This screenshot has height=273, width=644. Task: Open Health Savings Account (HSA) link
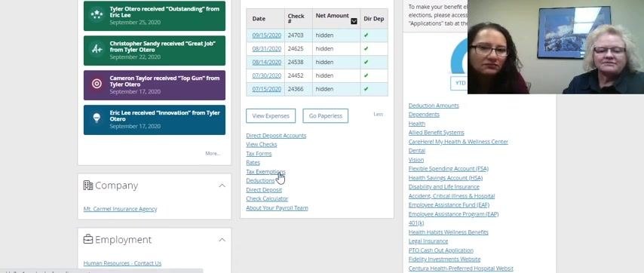coord(446,178)
